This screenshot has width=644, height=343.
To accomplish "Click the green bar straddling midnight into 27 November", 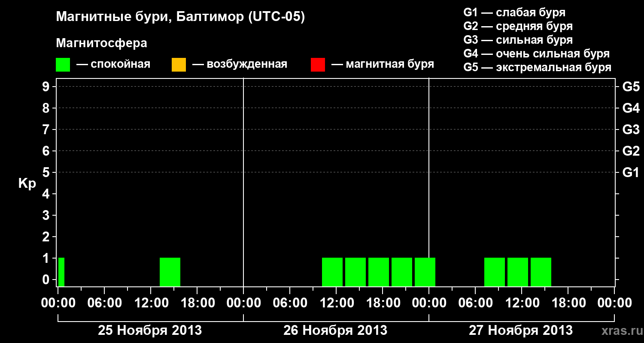I will coord(425,272).
